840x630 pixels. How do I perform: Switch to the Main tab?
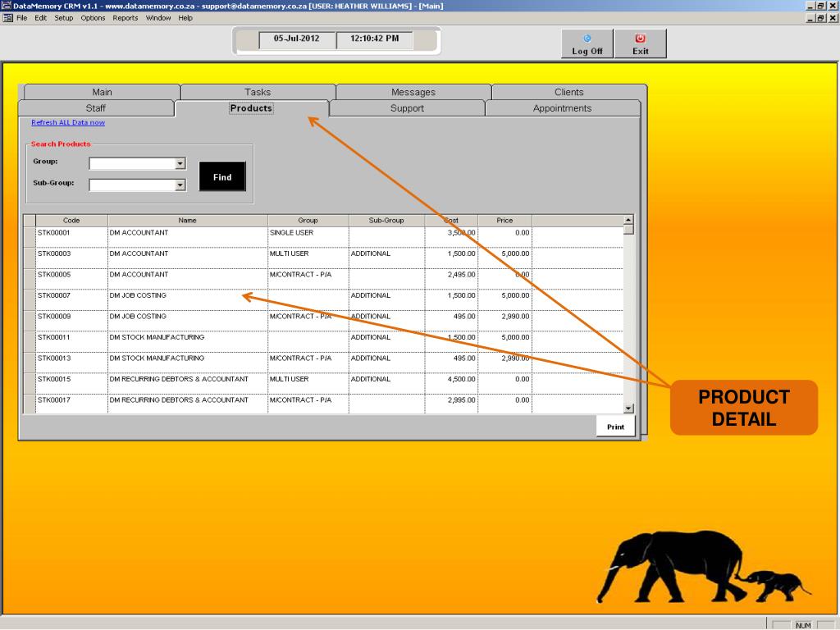click(x=102, y=92)
